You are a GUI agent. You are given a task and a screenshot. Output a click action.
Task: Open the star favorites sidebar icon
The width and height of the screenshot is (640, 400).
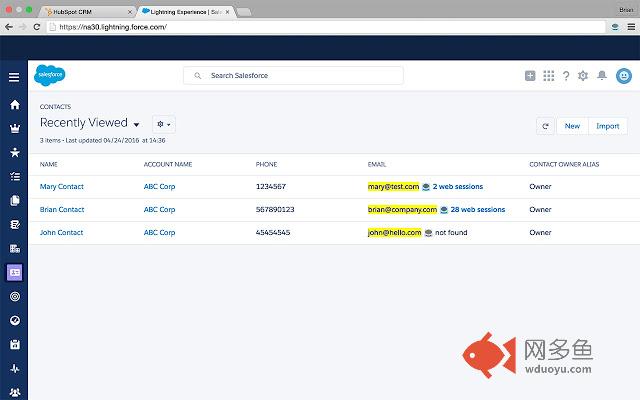(15, 153)
